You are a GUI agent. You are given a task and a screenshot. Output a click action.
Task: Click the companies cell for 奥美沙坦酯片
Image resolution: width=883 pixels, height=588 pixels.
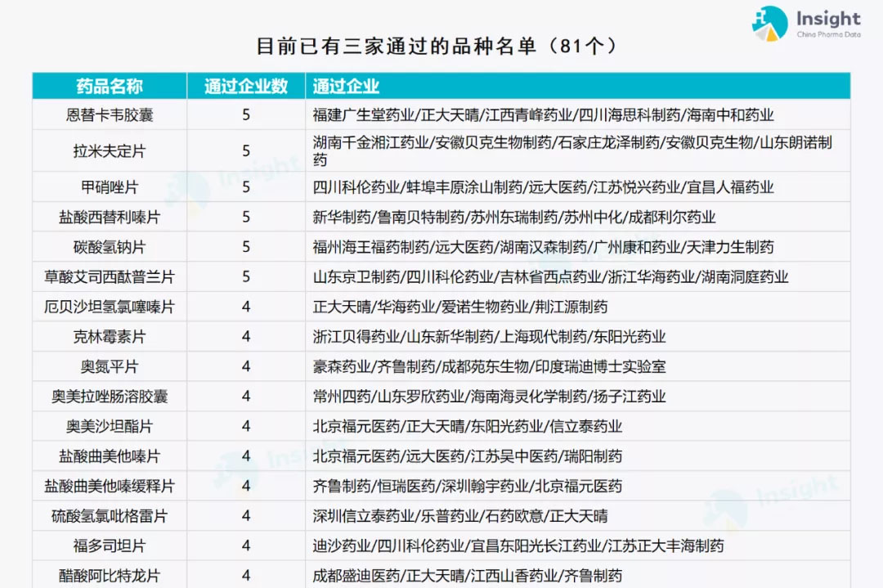click(468, 427)
